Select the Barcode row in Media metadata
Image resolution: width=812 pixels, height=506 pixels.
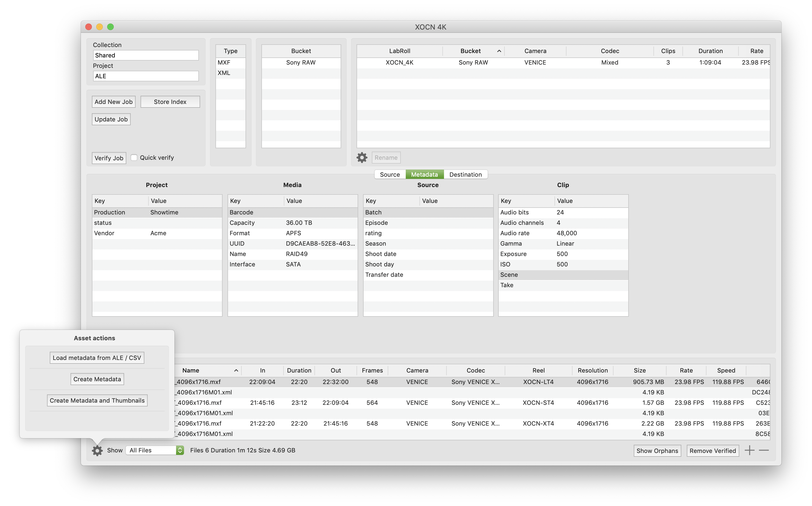[x=293, y=213]
